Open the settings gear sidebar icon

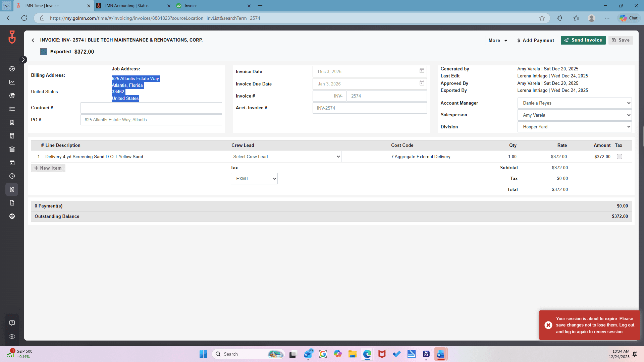pos(12,337)
